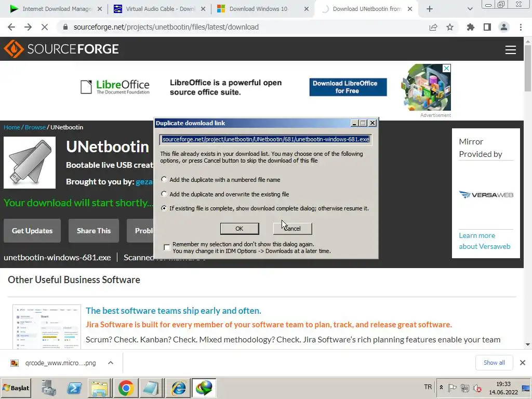The height and width of the screenshot is (399, 532).
Task: Open the Chrome tab search dropdown
Action: tap(470, 9)
